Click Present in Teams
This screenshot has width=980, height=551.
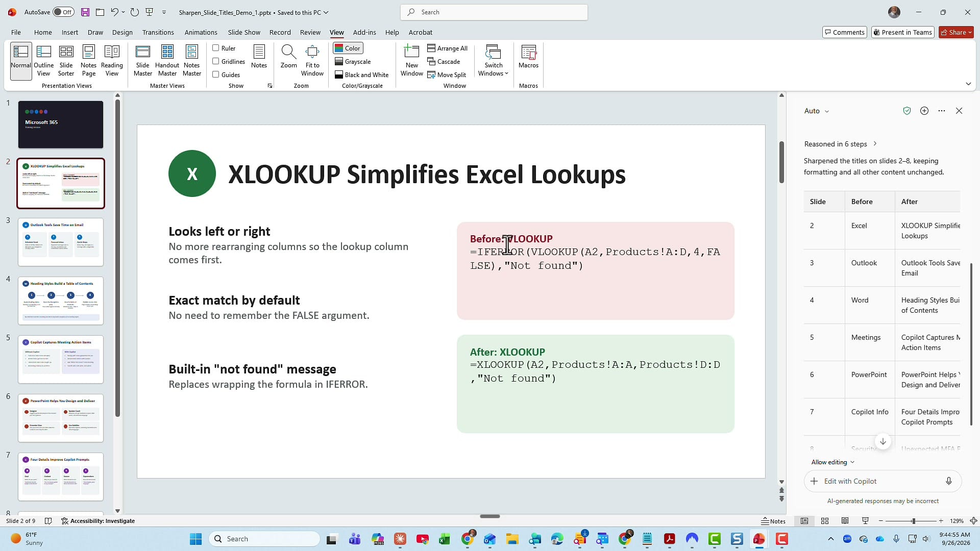coord(903,32)
